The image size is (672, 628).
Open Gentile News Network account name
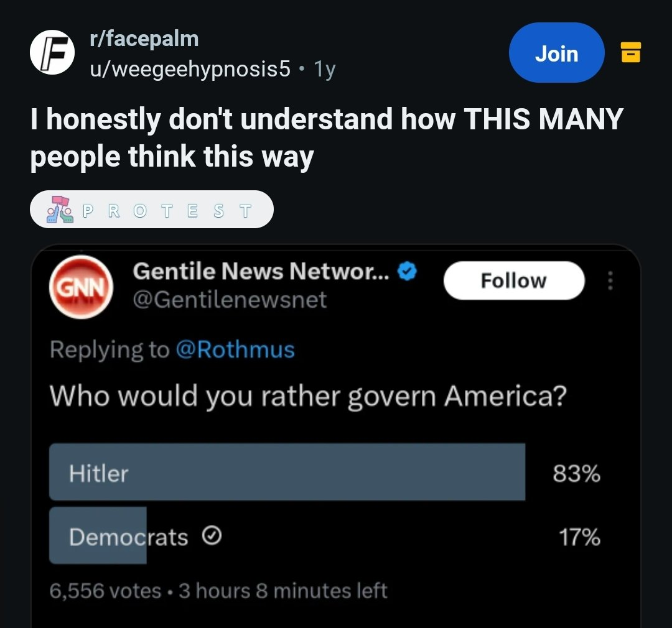click(261, 272)
